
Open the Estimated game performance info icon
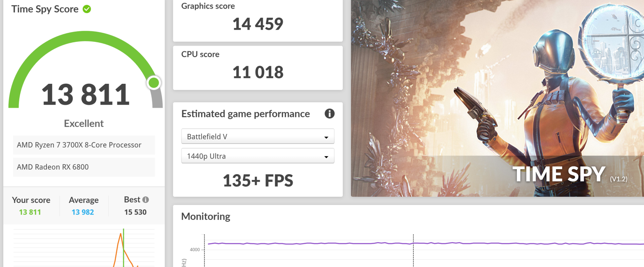330,114
